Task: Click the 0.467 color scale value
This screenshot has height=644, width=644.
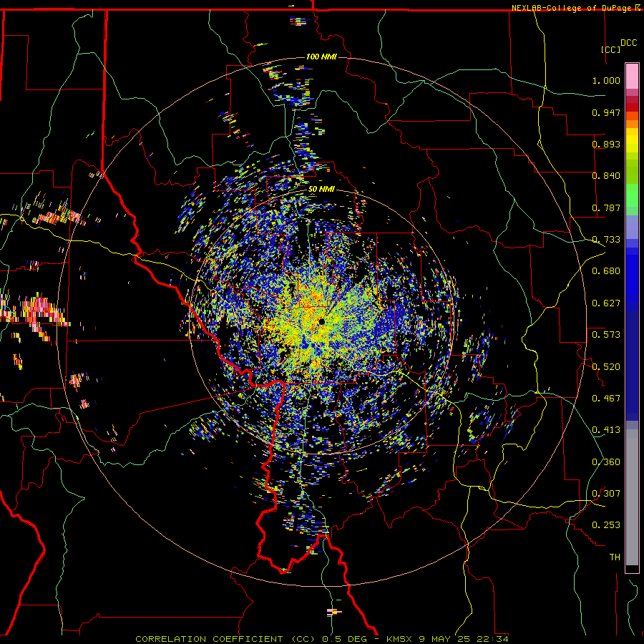Action: click(x=606, y=399)
